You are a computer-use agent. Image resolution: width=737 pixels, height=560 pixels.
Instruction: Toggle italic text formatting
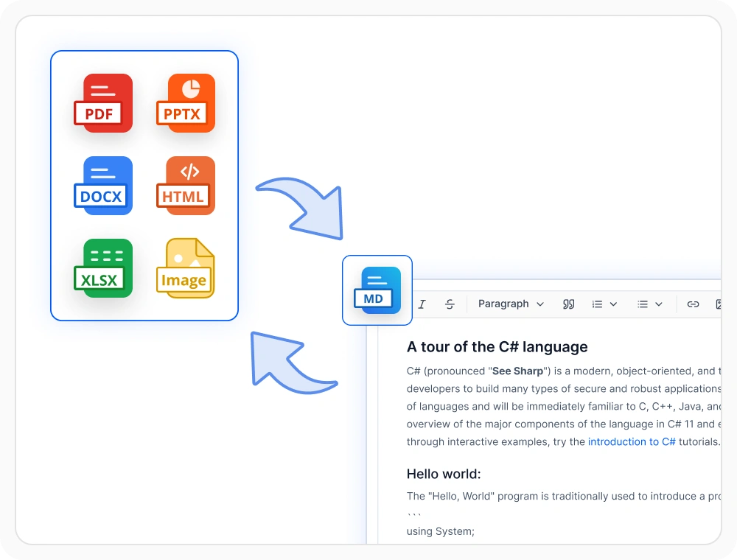point(422,304)
